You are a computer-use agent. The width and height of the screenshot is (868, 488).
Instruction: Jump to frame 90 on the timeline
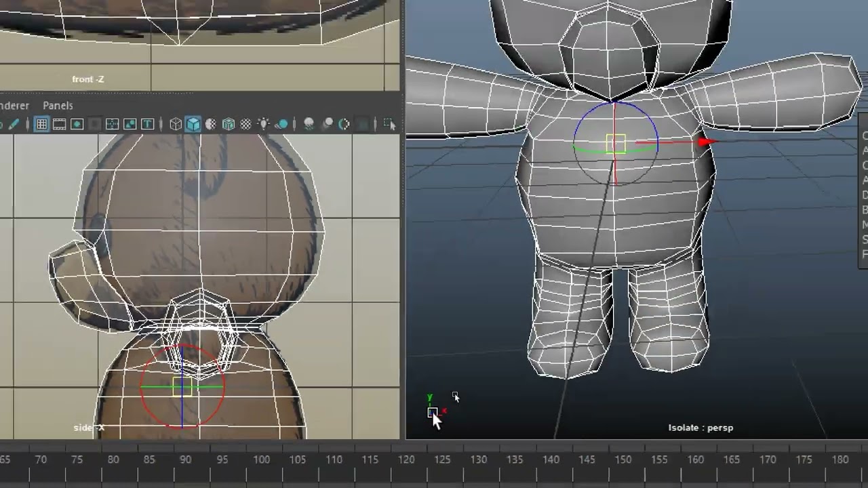pyautogui.click(x=185, y=460)
